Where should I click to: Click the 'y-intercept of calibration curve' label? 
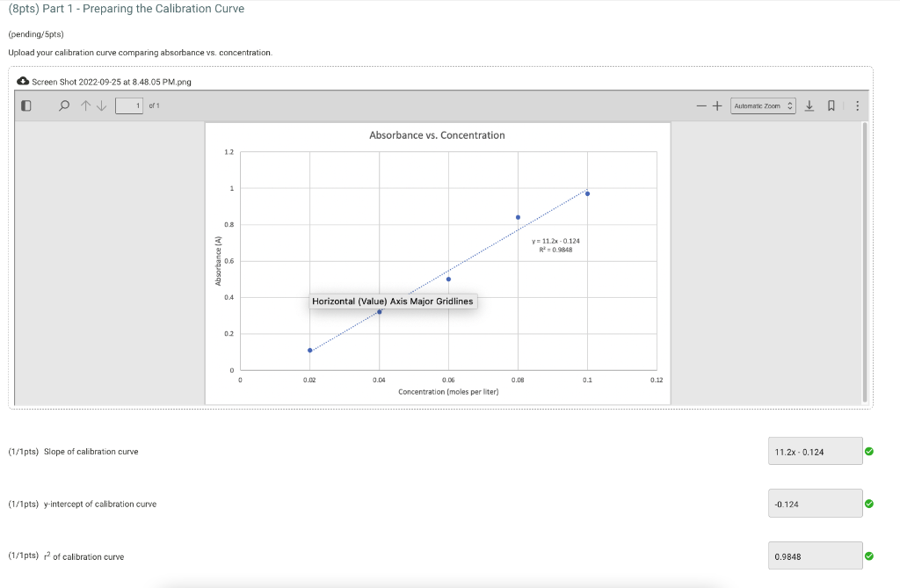(x=100, y=504)
